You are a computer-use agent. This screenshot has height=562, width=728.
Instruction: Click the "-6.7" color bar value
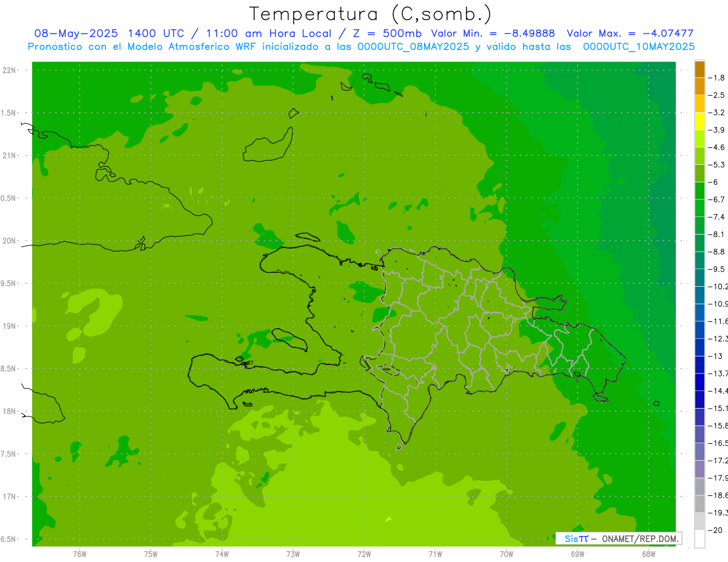(x=716, y=199)
